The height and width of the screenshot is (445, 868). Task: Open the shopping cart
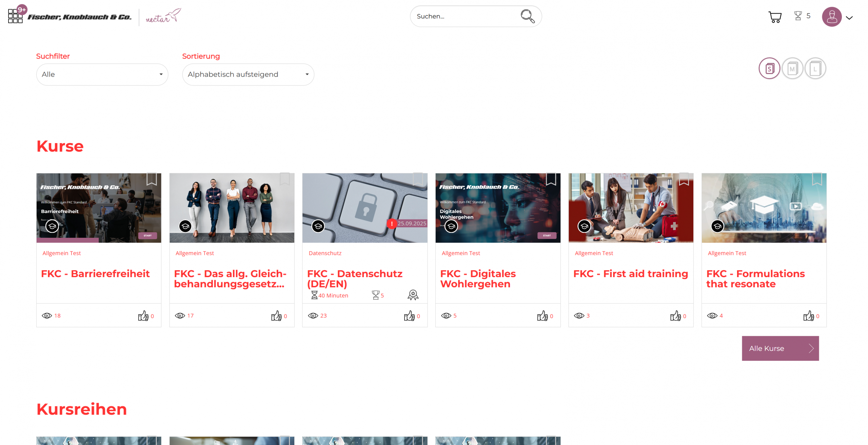tap(774, 17)
